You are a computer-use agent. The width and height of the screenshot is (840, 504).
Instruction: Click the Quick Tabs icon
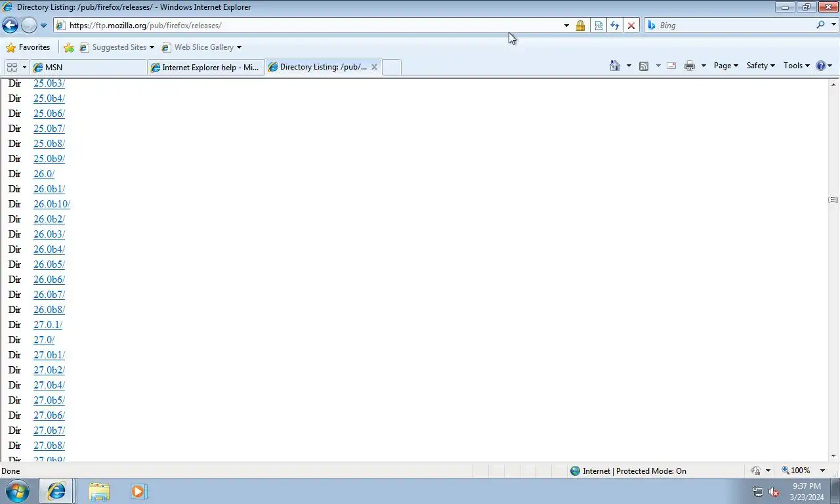click(x=12, y=67)
